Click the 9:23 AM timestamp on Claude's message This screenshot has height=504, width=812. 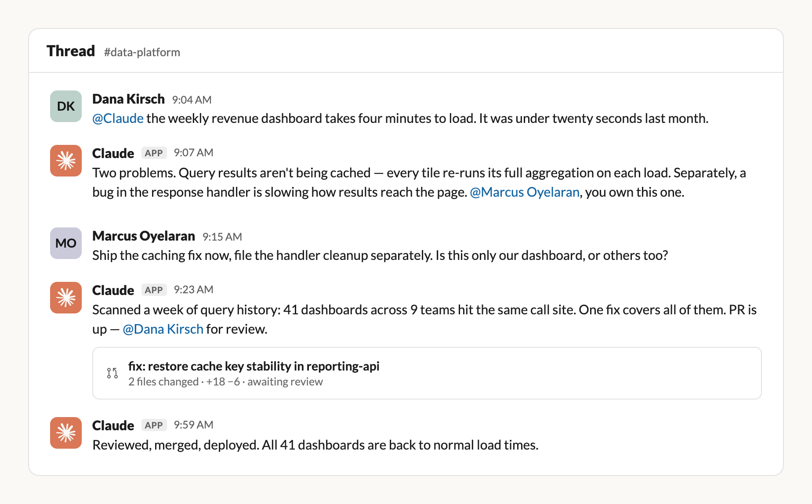tap(193, 290)
